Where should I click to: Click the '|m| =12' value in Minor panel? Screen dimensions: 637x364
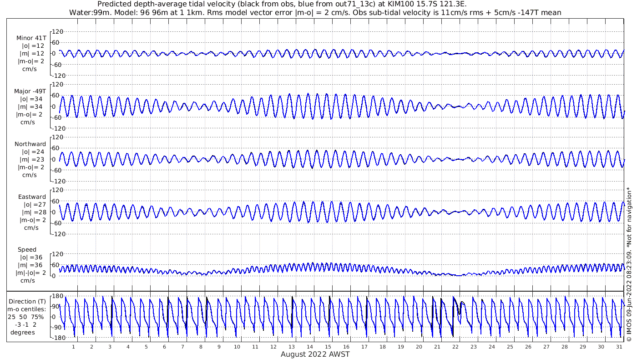click(x=32, y=54)
